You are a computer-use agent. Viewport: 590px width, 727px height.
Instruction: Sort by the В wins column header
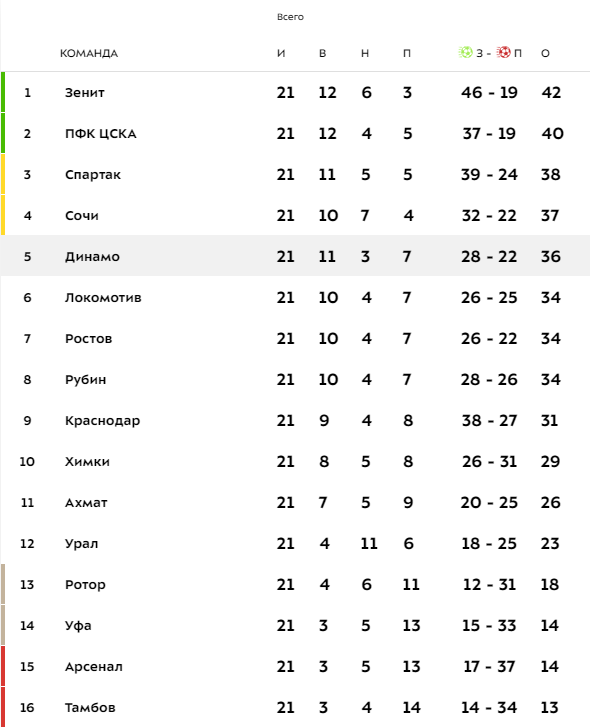(323, 53)
